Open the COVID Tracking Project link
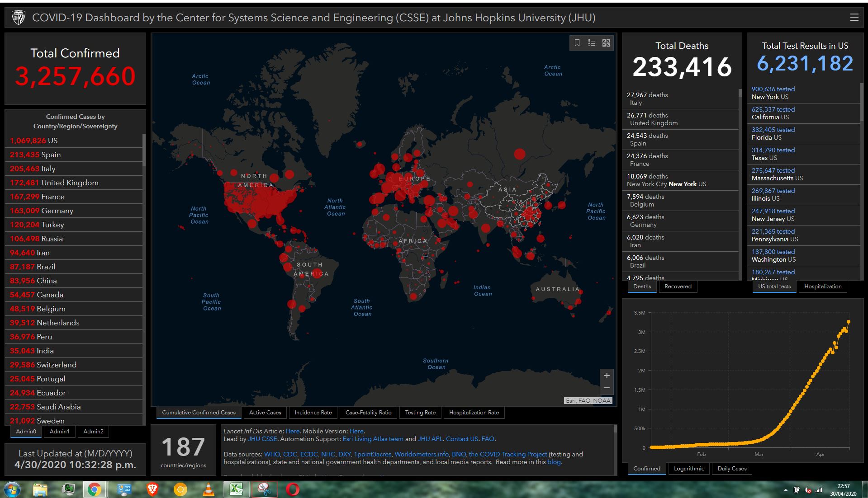This screenshot has width=868, height=498. 508,454
